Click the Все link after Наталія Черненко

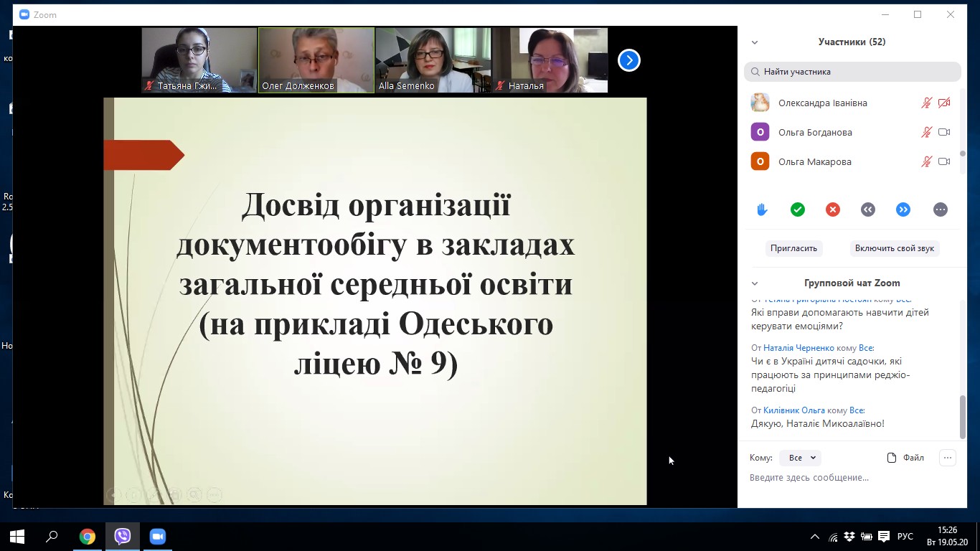[866, 348]
